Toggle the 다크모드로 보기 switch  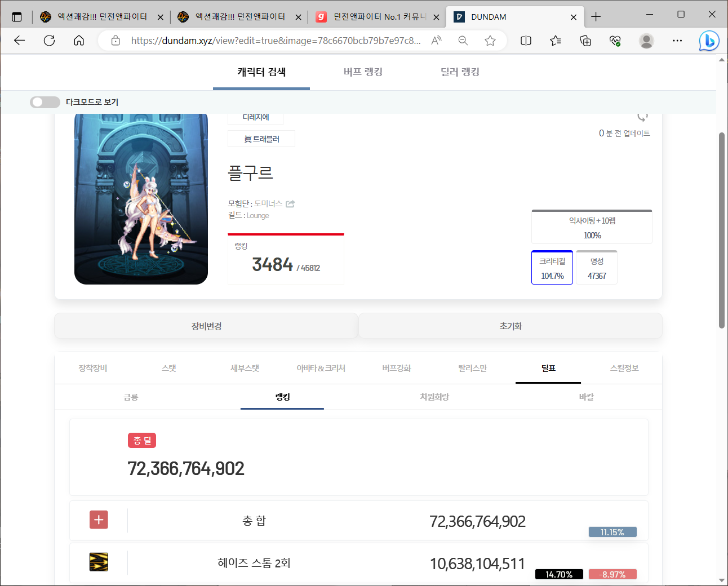pos(45,102)
